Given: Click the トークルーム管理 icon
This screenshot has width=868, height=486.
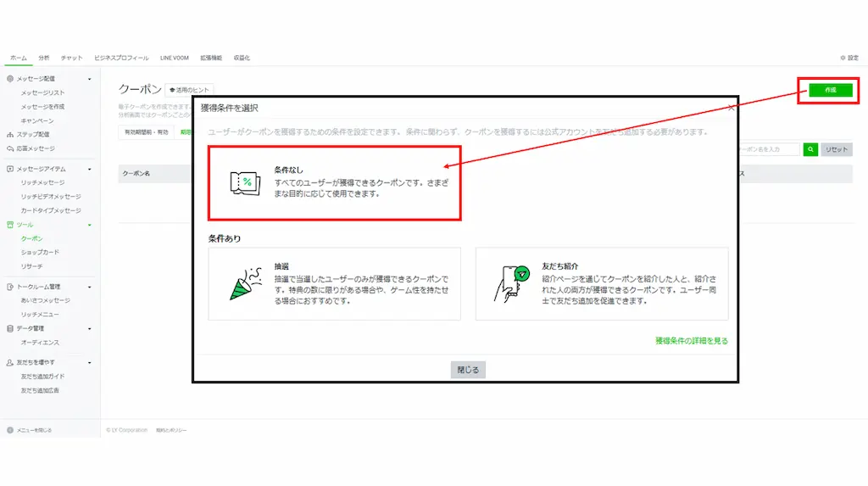Looking at the screenshot, I should [x=10, y=287].
